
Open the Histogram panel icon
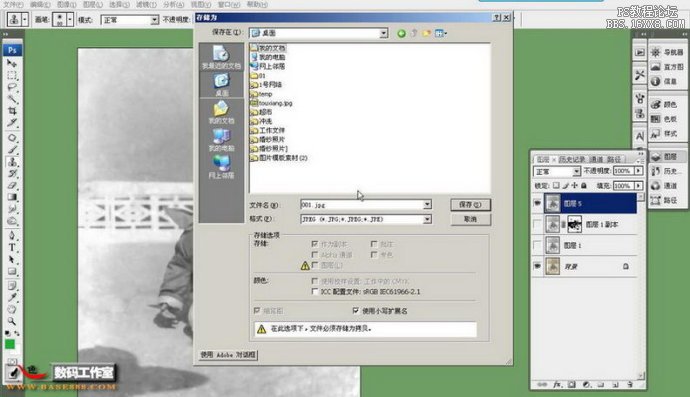coord(668,67)
